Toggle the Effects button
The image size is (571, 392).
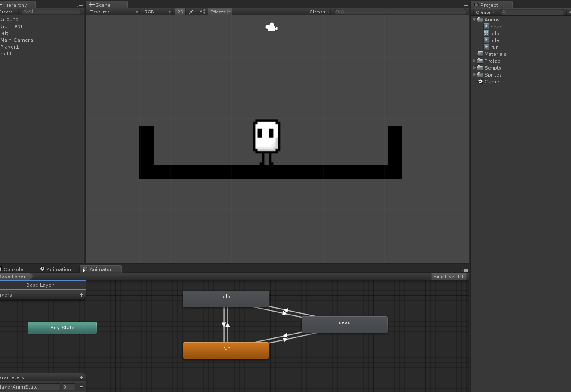click(x=218, y=12)
